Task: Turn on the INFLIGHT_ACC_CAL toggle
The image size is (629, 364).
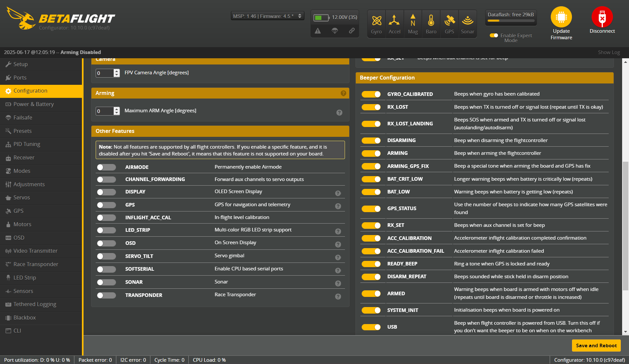Action: click(x=106, y=218)
